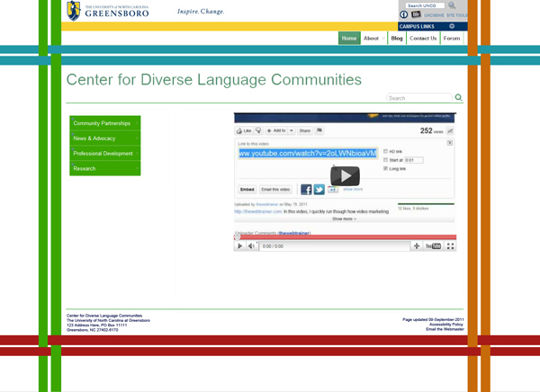Open the circular info icon in the header
This screenshot has height=392, width=540.
pos(403,14)
